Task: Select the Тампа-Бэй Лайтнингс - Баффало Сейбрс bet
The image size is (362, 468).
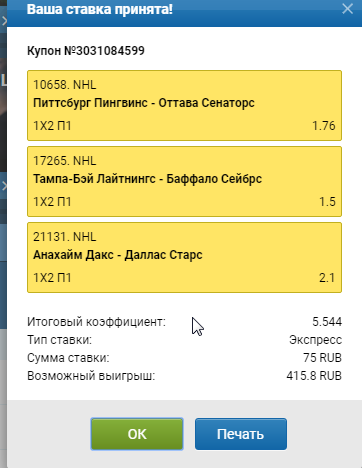Action: [x=184, y=181]
